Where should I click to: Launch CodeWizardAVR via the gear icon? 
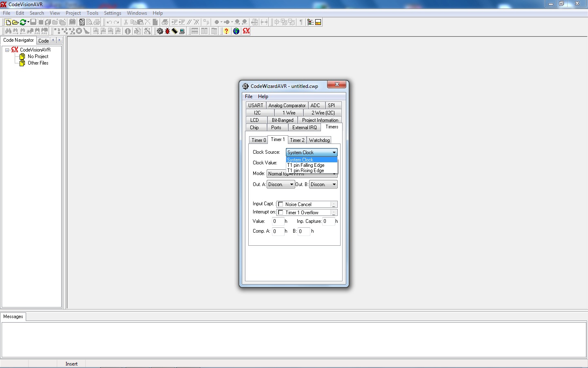pyautogui.click(x=160, y=31)
